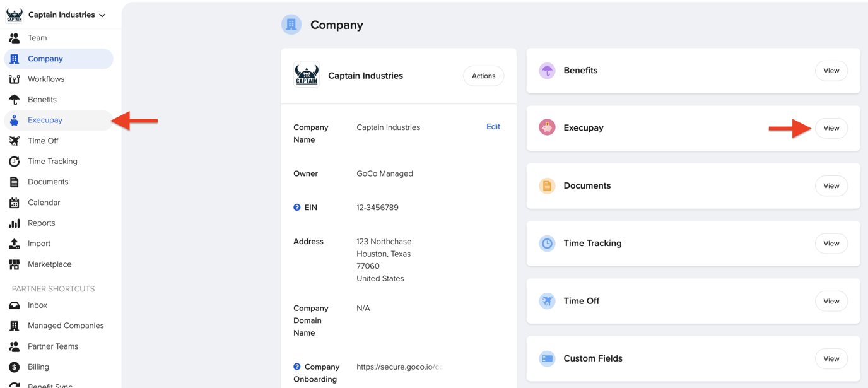Expand the Captain Industries company switcher
The image size is (868, 388).
(x=66, y=15)
